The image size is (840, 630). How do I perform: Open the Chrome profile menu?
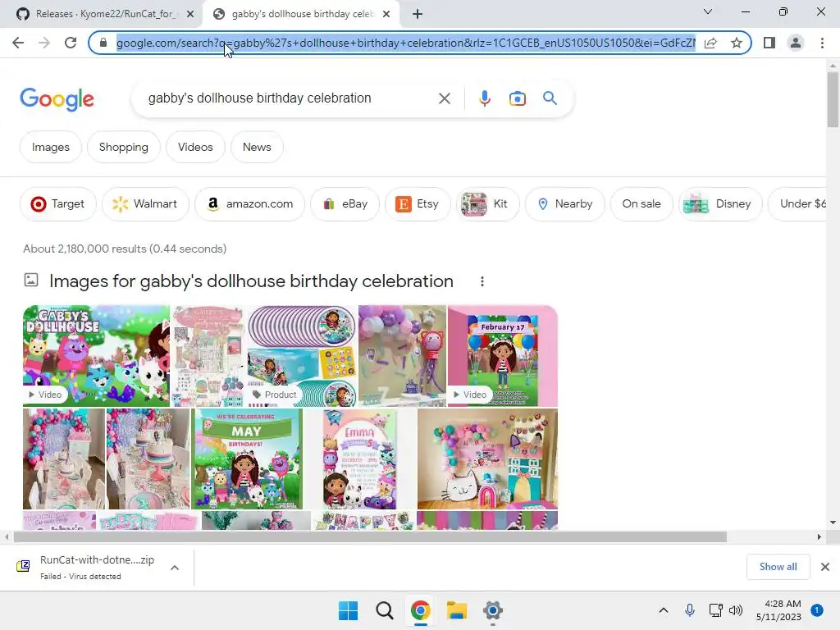click(x=796, y=43)
